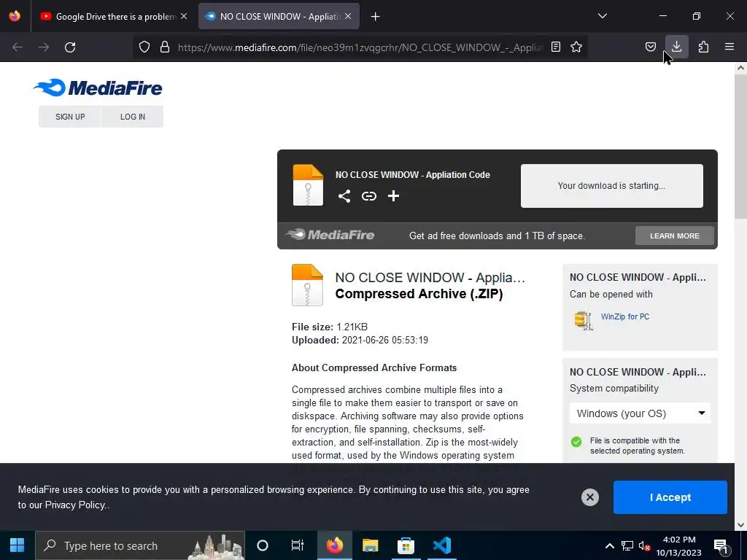
Task: Open the notification center icon
Action: click(721, 546)
